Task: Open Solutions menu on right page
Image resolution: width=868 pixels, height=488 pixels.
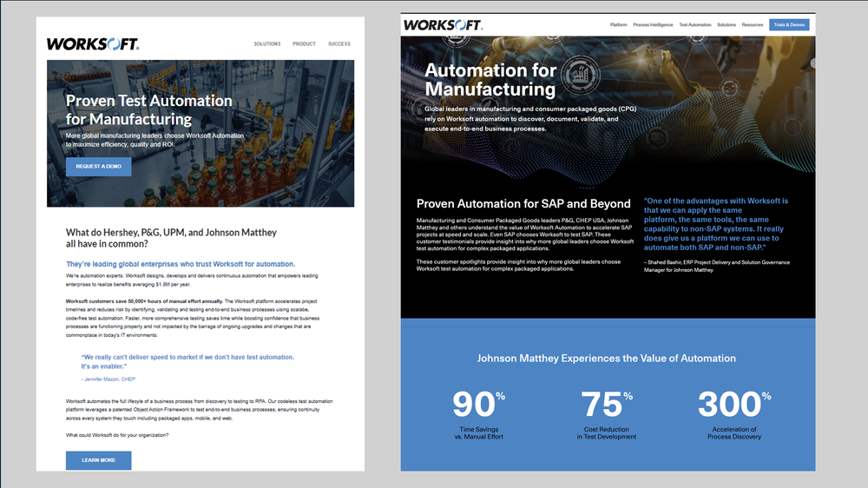Action: click(727, 25)
